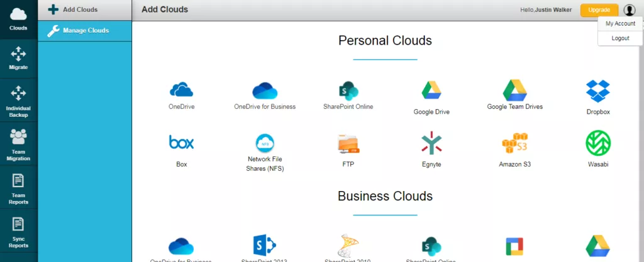
Task: Select SharePoint Online under Business Clouds
Action: tap(431, 249)
